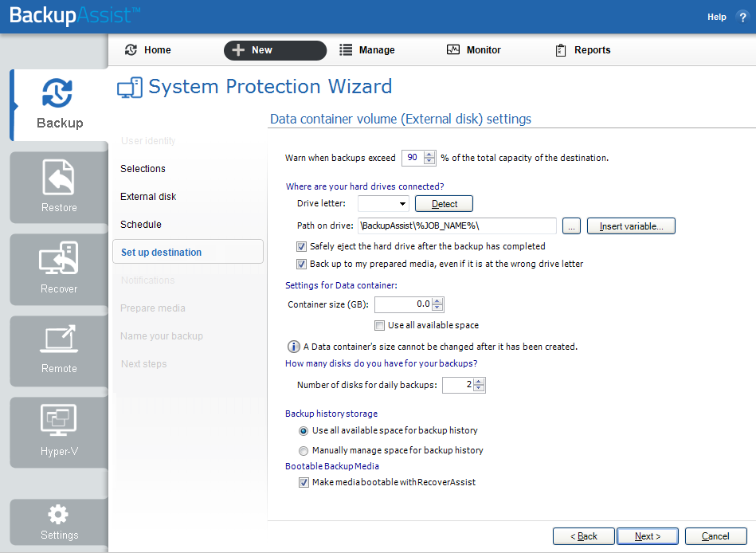Click the warn percentage input field

click(413, 158)
